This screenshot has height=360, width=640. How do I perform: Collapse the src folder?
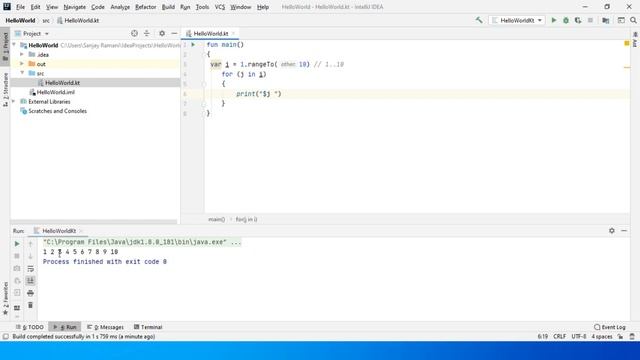[x=22, y=73]
